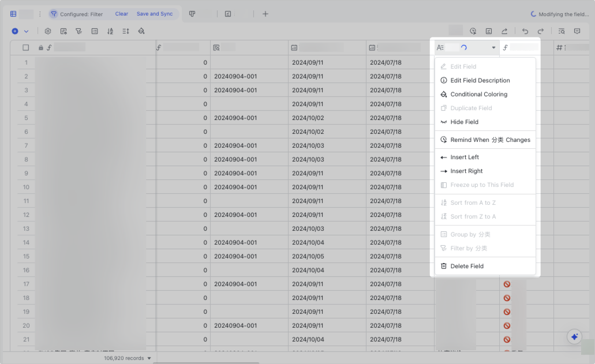
Task: Click the 2024/10/05 date cell in row 15
Action: (327, 256)
